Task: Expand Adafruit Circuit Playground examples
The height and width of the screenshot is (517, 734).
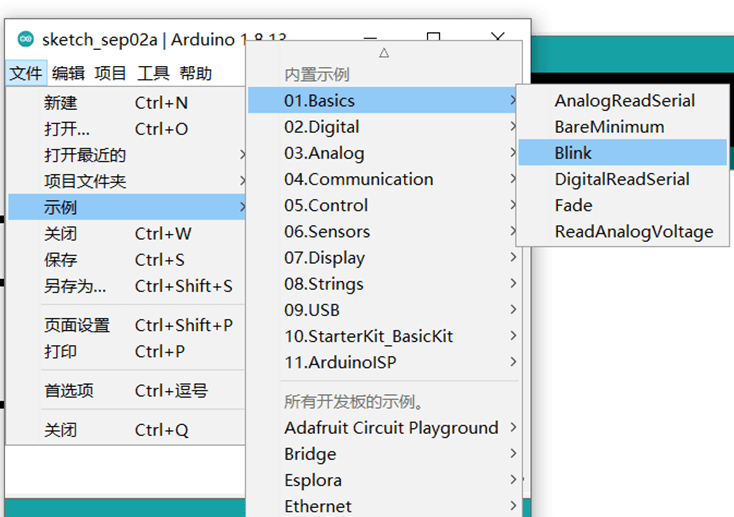Action: (383, 428)
